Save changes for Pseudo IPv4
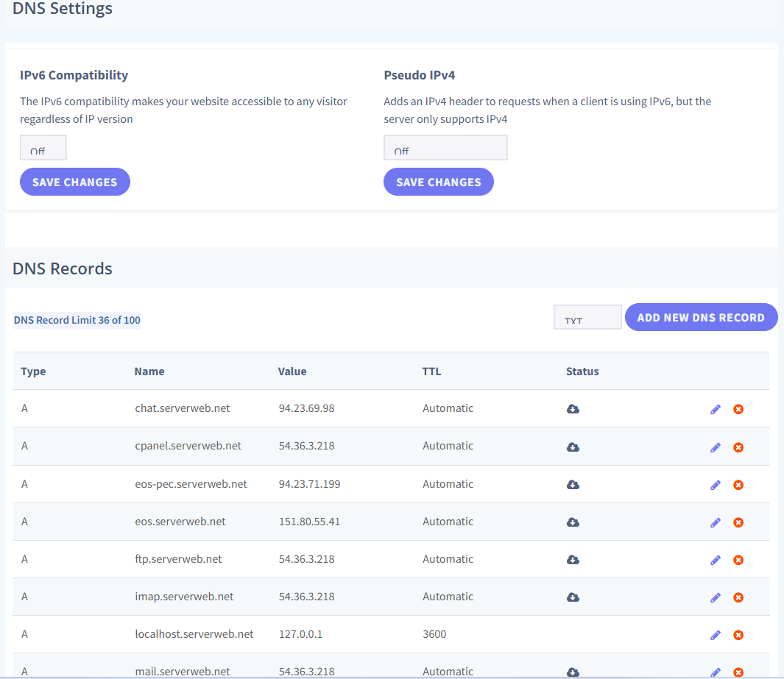 point(439,182)
